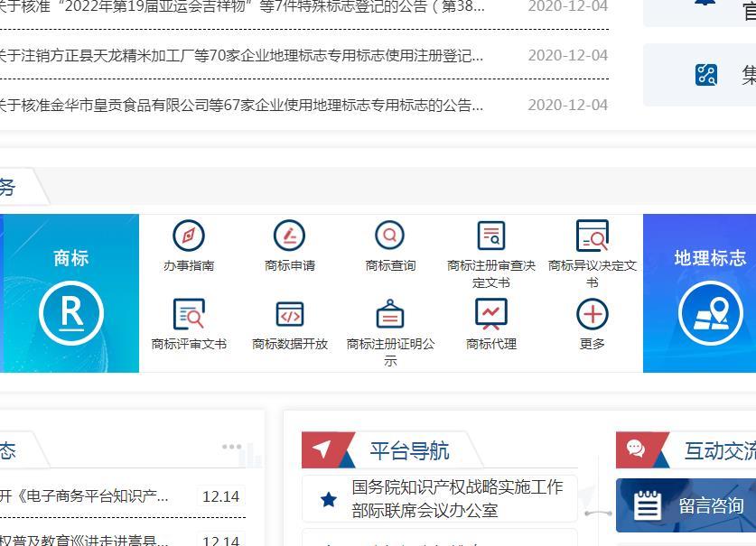This screenshot has width=756, height=546.
Task: Open the 商标注册审查决定文书 document icon
Action: tap(490, 236)
